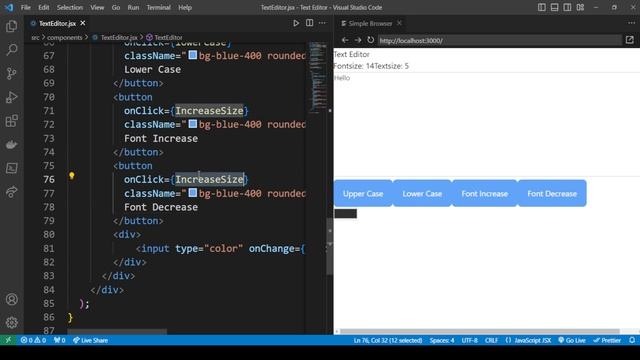The height and width of the screenshot is (360, 640).
Task: Show errors and warnings in status bar
Action: 33,340
